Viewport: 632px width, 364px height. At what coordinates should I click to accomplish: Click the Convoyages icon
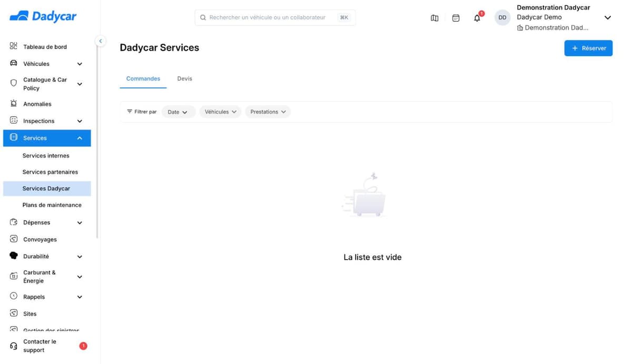click(x=14, y=239)
